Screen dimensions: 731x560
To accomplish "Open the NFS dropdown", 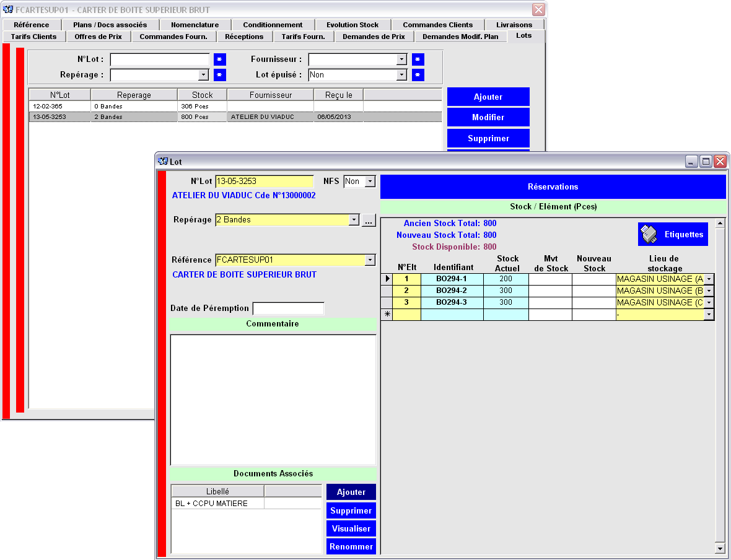I will tap(370, 182).
